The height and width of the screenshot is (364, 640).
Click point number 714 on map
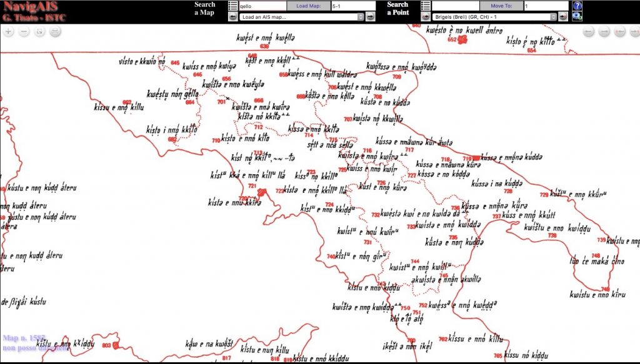pyautogui.click(x=309, y=135)
